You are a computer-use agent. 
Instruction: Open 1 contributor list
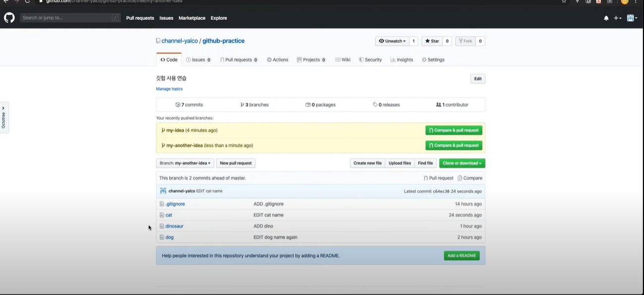(452, 105)
